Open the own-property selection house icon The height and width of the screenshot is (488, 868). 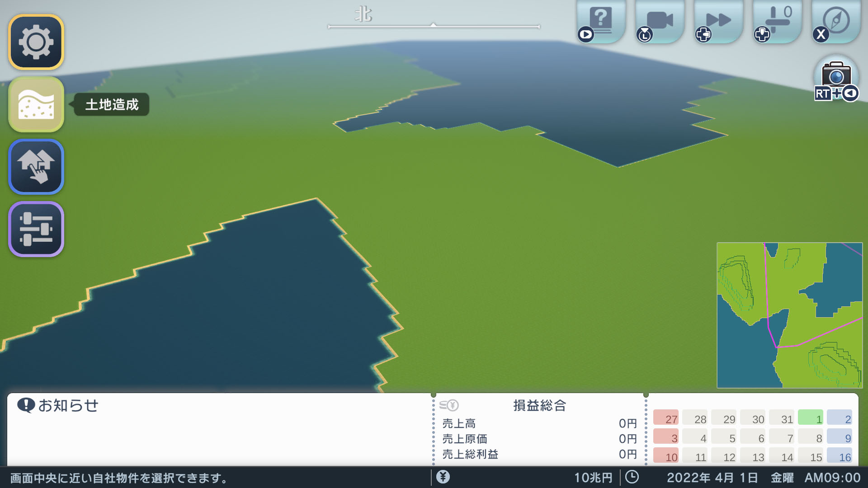click(x=36, y=167)
